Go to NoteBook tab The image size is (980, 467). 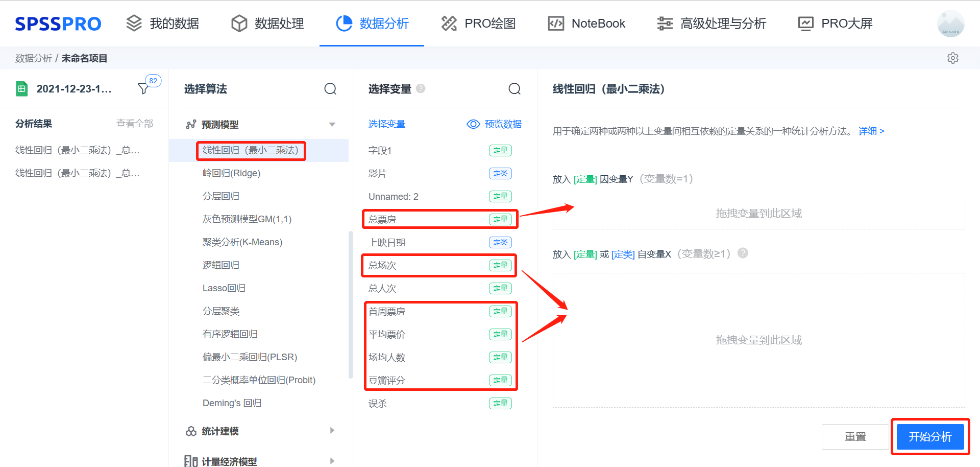[x=586, y=24]
